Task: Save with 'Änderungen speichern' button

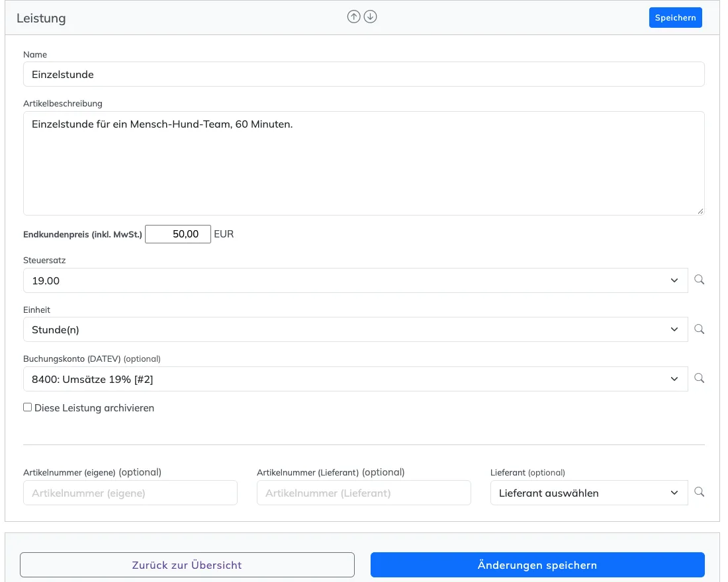Action: point(537,565)
